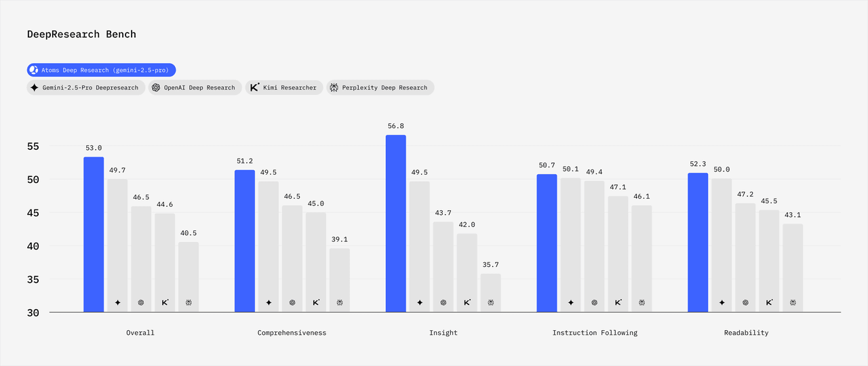Click the Instruction Following category label
The image size is (868, 366).
click(595, 333)
